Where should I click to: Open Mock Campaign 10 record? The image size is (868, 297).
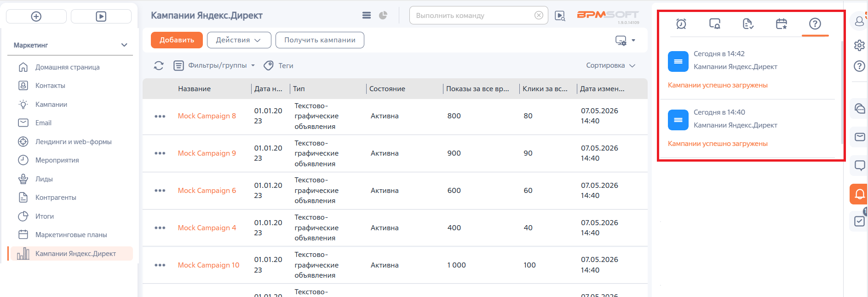click(208, 265)
